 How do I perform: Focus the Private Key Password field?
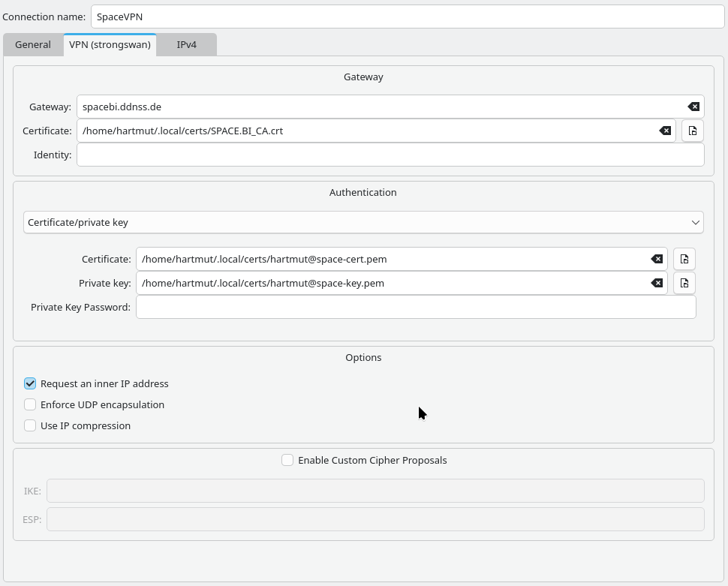click(416, 307)
